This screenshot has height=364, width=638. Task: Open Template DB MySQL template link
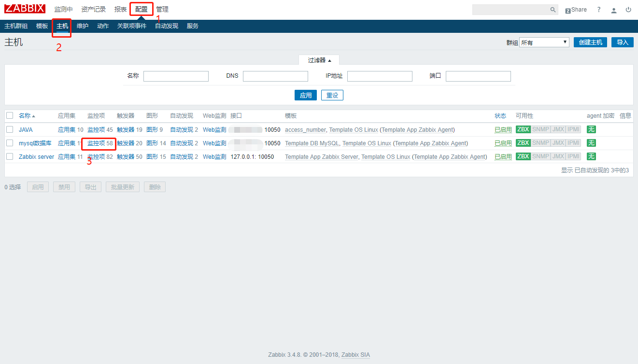coord(312,143)
